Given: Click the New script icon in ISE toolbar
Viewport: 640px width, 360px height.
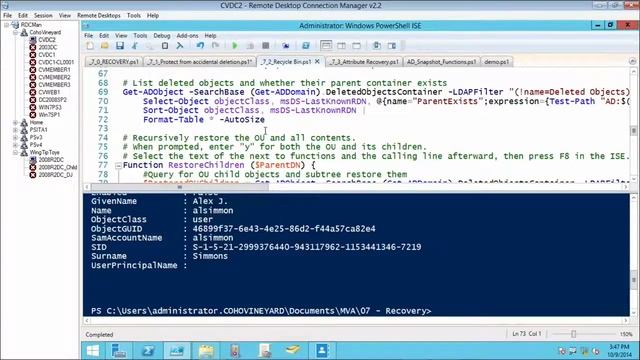Looking at the screenshot, I should pyautogui.click(x=90, y=46).
